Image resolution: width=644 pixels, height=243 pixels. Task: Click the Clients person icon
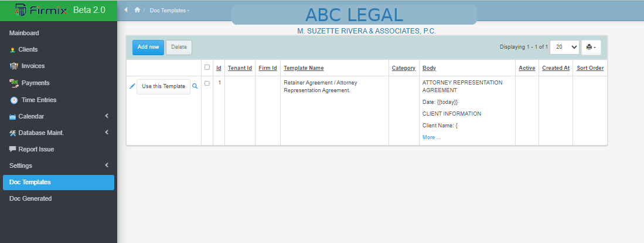[x=13, y=50]
